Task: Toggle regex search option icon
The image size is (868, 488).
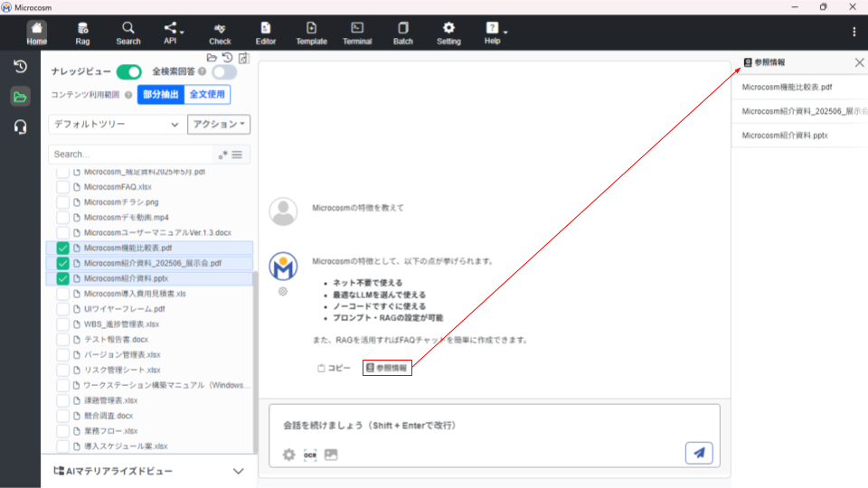Action: (222, 155)
